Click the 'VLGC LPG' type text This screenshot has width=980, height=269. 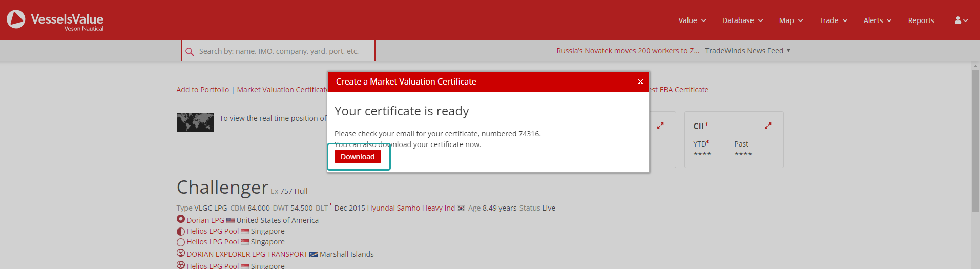pyautogui.click(x=211, y=208)
